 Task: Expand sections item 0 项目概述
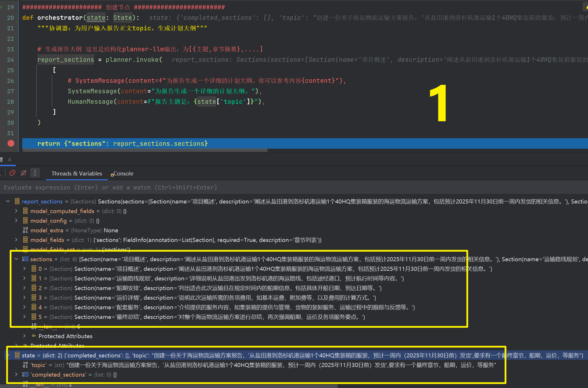(25, 268)
